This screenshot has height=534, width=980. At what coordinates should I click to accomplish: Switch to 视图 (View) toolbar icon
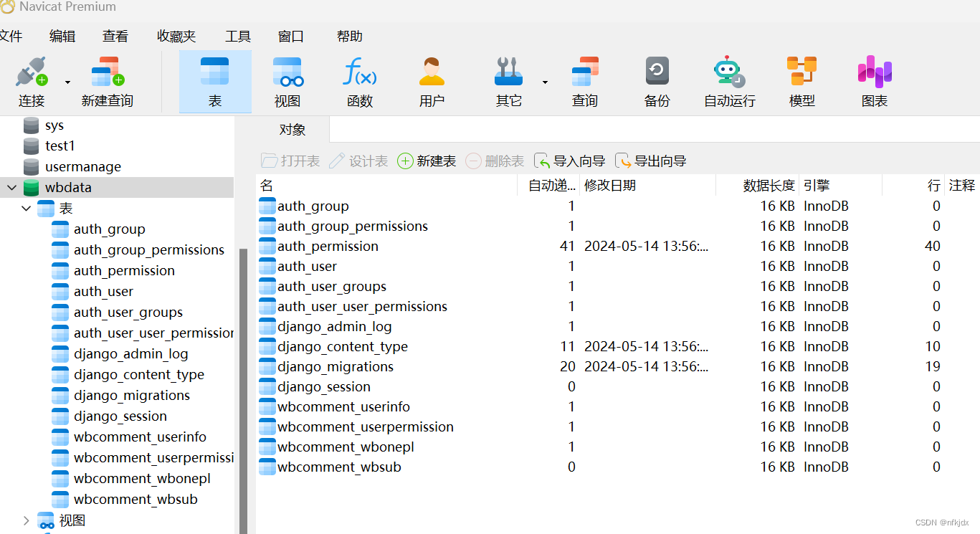click(x=287, y=72)
